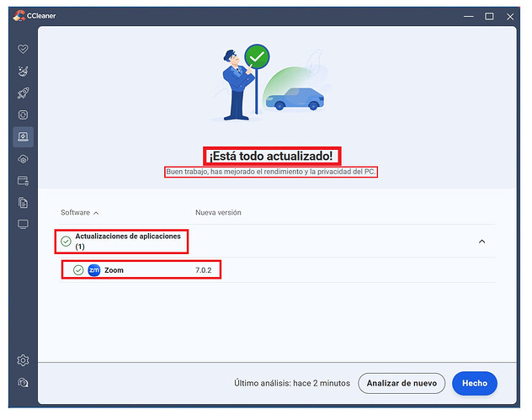The width and height of the screenshot is (532, 420).
Task: Sort by the Software column header
Action: click(x=79, y=213)
